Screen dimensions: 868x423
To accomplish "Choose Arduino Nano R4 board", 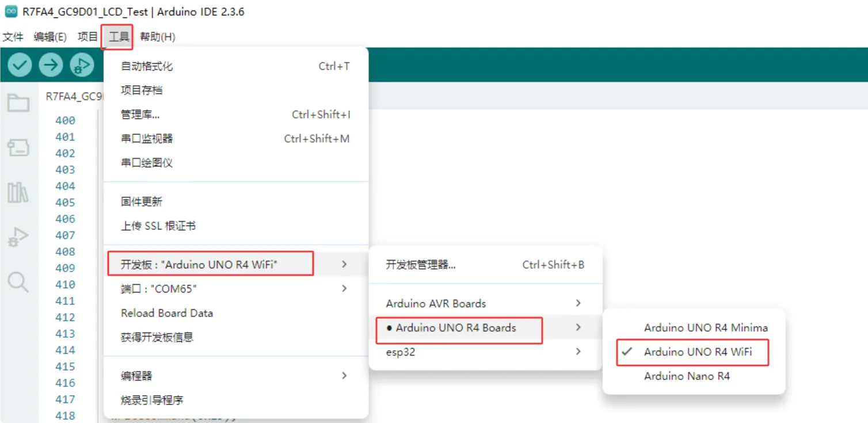I will click(694, 376).
